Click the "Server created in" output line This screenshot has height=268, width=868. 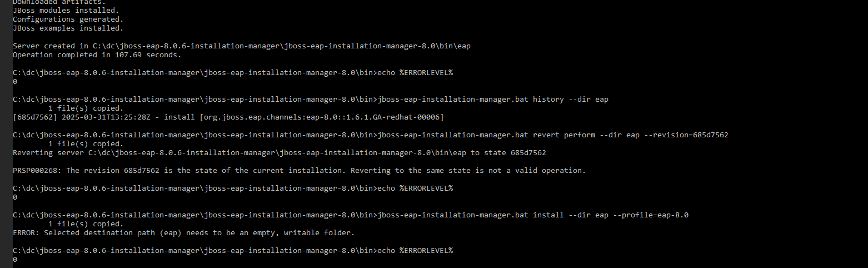pos(241,46)
